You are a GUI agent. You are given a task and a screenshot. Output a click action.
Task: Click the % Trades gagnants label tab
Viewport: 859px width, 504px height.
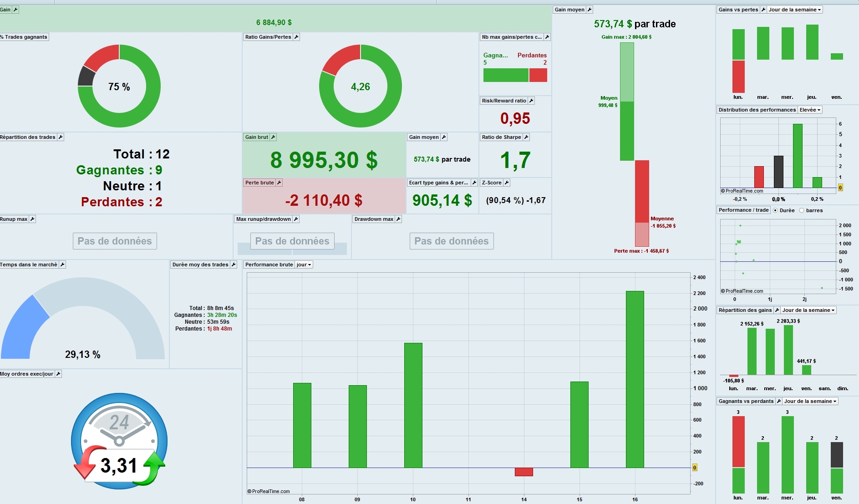point(24,37)
